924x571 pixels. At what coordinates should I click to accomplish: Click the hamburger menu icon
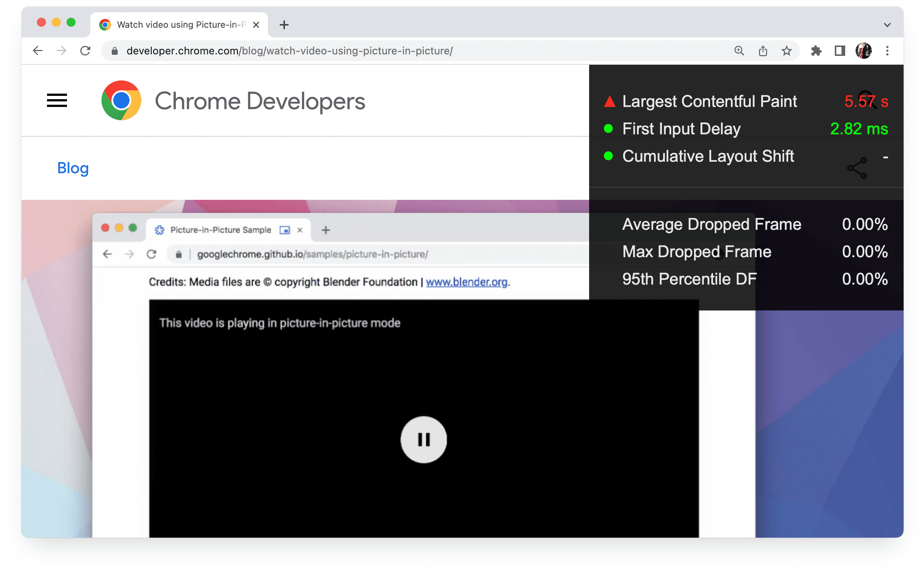tap(56, 100)
